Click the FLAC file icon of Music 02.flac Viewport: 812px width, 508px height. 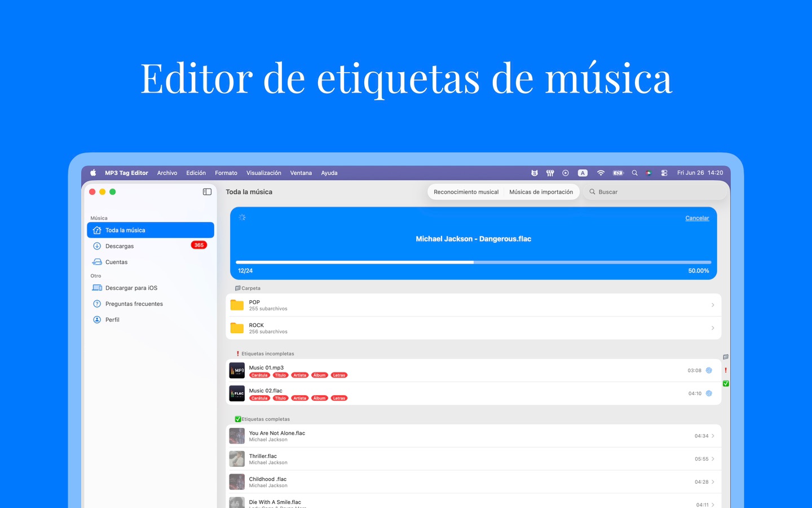pyautogui.click(x=237, y=393)
